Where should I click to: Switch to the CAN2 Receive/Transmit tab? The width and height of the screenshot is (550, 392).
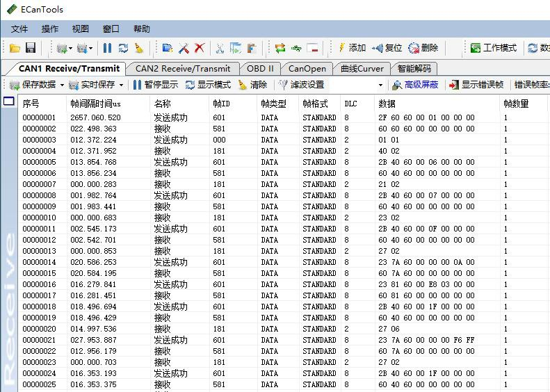pos(182,69)
